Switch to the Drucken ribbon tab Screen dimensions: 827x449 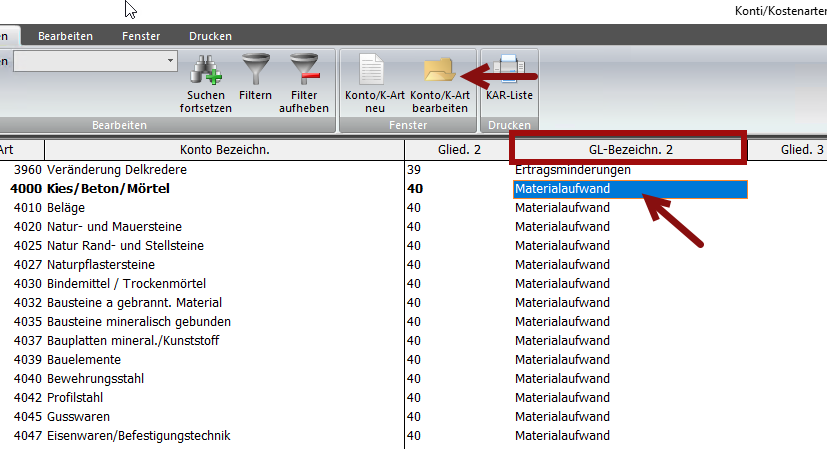pos(210,36)
